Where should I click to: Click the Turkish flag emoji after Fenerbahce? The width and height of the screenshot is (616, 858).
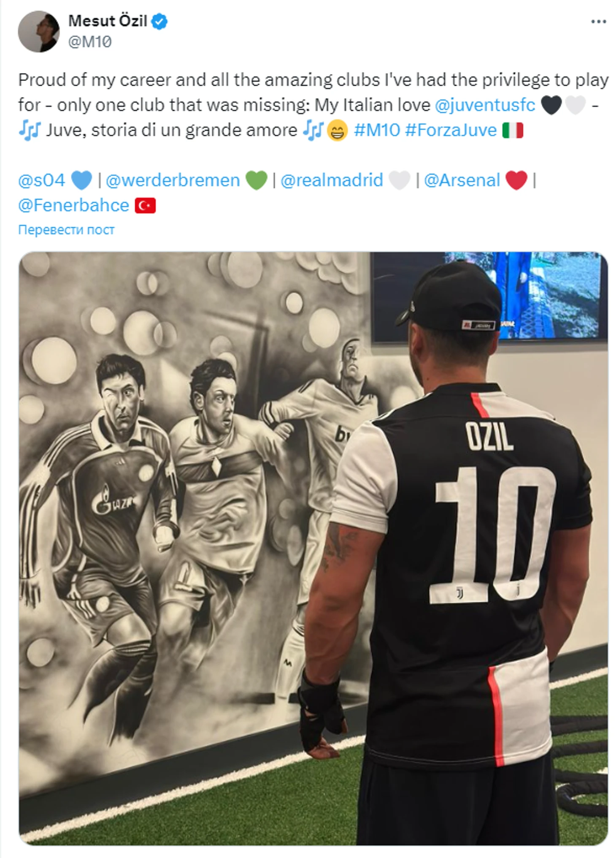[145, 206]
